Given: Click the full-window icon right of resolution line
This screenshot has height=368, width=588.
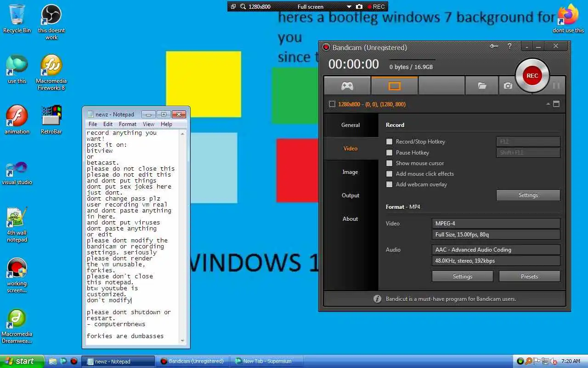Looking at the screenshot, I should pyautogui.click(x=556, y=104).
